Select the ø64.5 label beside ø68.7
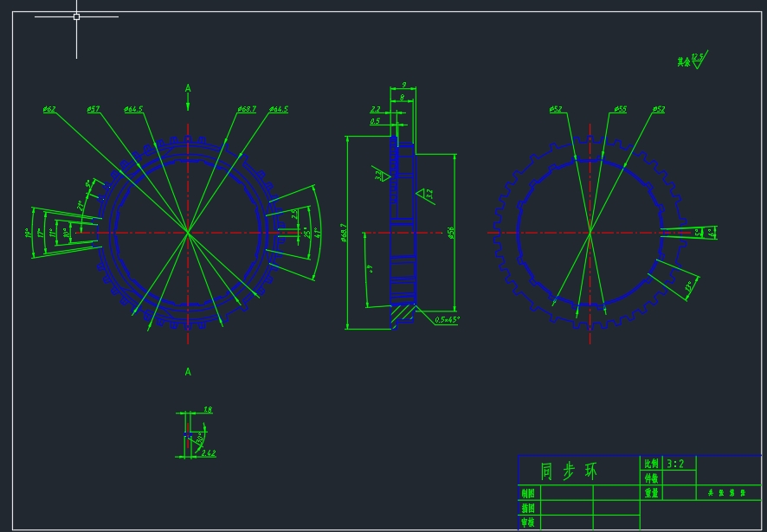Viewport: 767px width, 532px height. [279, 109]
